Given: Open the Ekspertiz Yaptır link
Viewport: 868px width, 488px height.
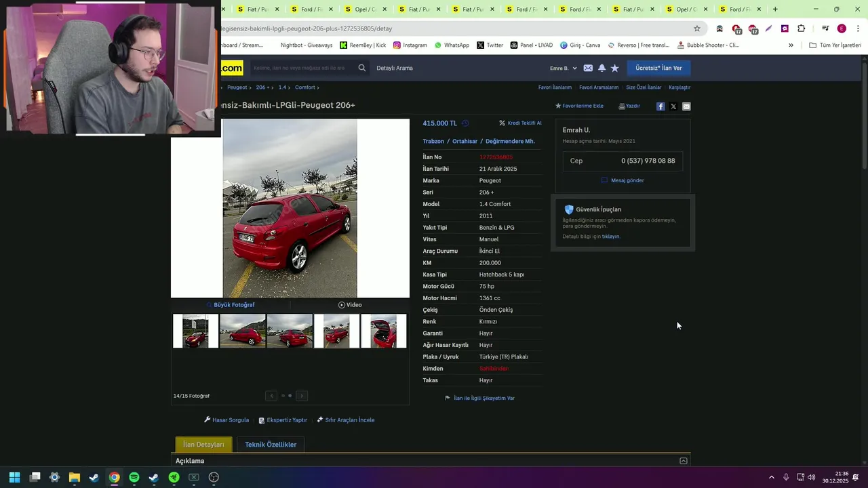Looking at the screenshot, I should [283, 420].
